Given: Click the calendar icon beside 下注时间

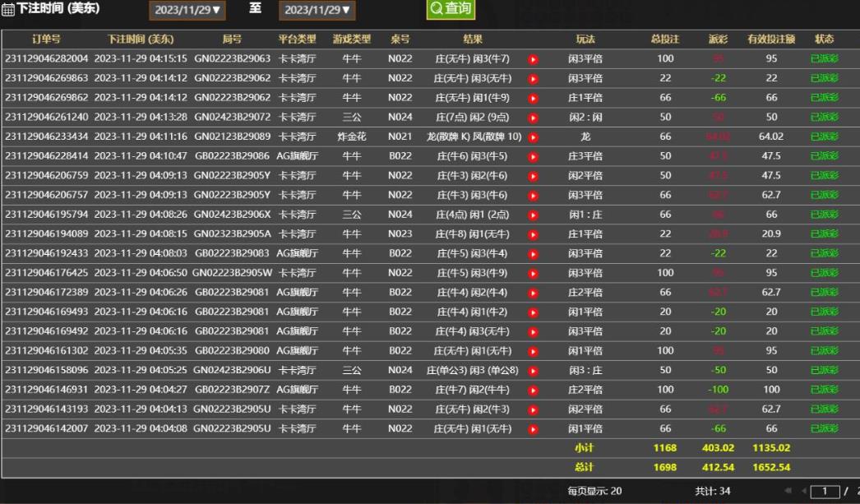Looking at the screenshot, I should [x=8, y=10].
